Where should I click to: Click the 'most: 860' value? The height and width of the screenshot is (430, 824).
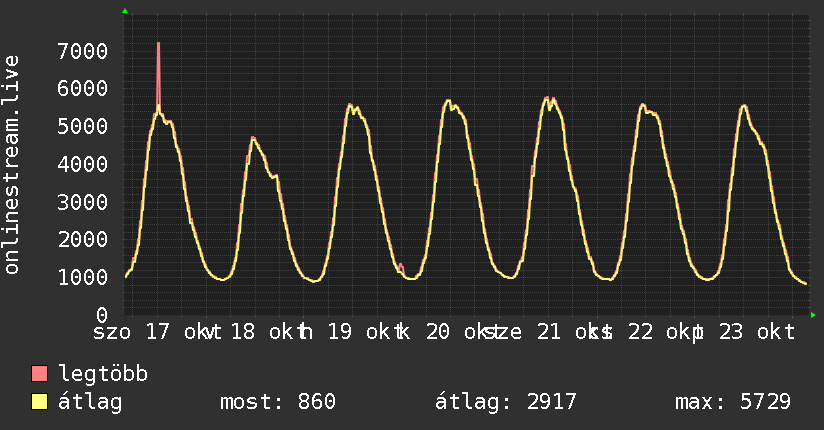277,402
